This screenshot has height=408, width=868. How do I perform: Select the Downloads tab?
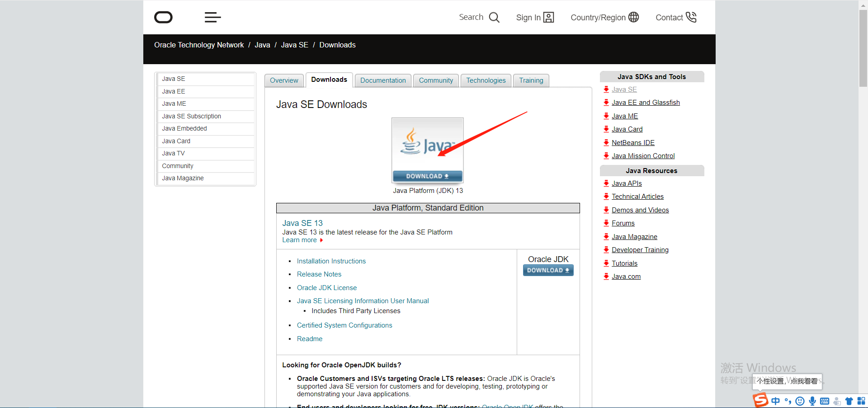(x=329, y=80)
